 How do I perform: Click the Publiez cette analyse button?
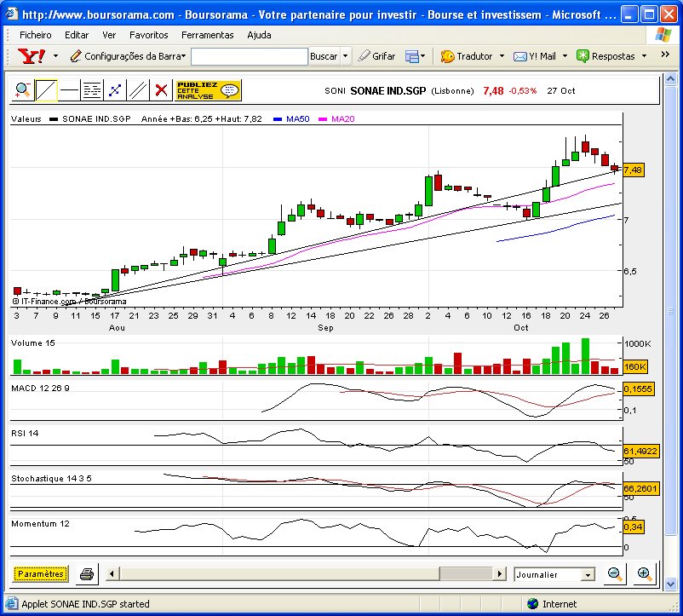(208, 90)
